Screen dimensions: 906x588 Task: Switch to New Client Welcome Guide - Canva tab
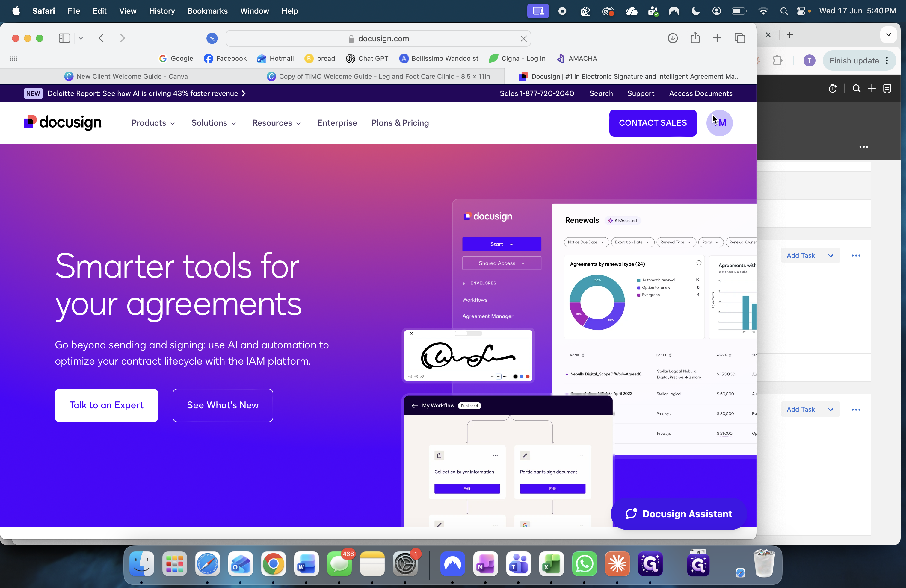coord(126,76)
